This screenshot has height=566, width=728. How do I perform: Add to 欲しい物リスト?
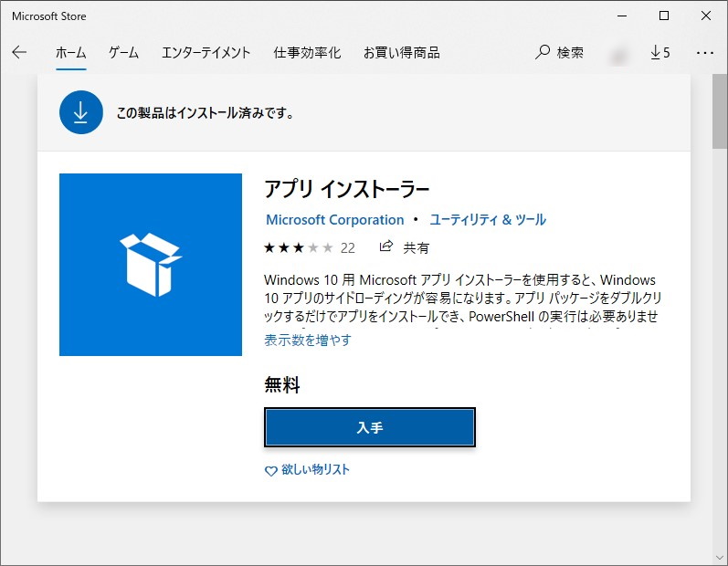[315, 470]
